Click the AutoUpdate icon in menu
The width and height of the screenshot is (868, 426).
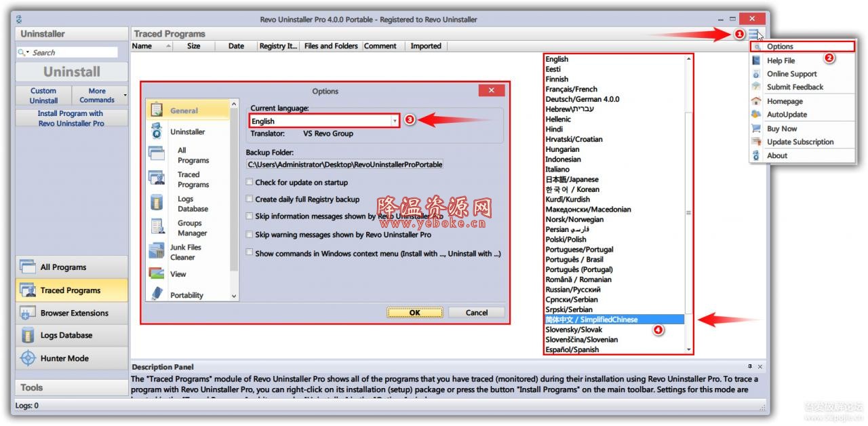[756, 115]
